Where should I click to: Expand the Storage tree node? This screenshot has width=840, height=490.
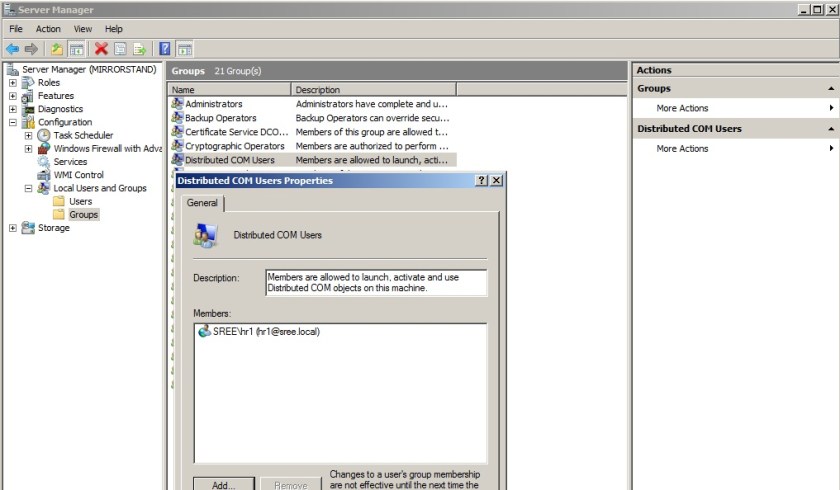(x=13, y=228)
